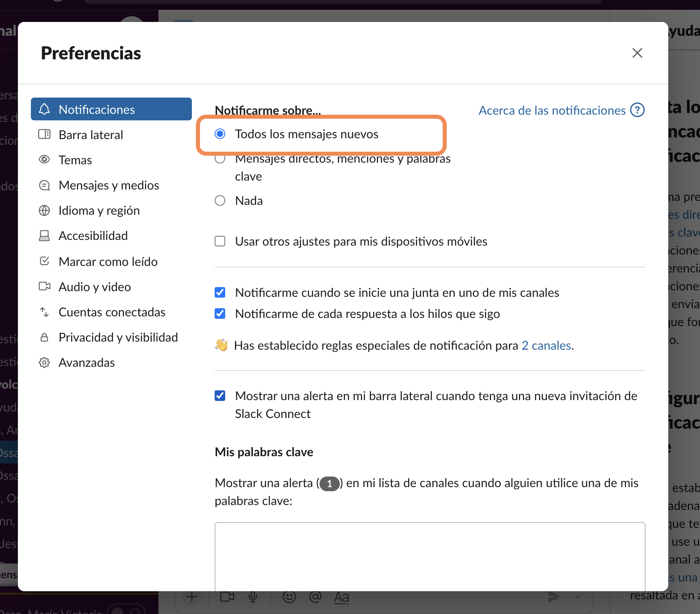The image size is (700, 614).
Task: Open the emoji picker in the composer
Action: (289, 597)
